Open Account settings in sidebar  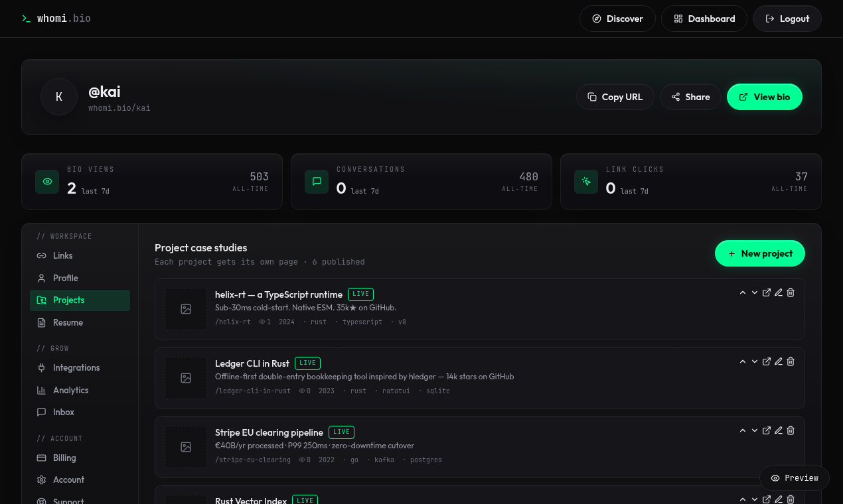tap(80, 479)
